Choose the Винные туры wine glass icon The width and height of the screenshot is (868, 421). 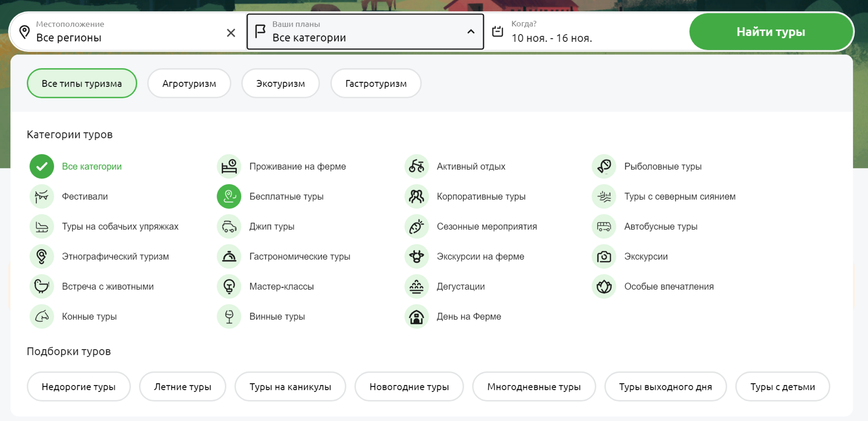pos(229,316)
